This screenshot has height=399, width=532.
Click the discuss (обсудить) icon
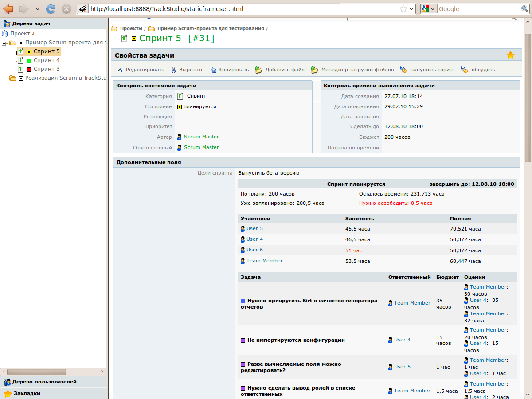464,70
